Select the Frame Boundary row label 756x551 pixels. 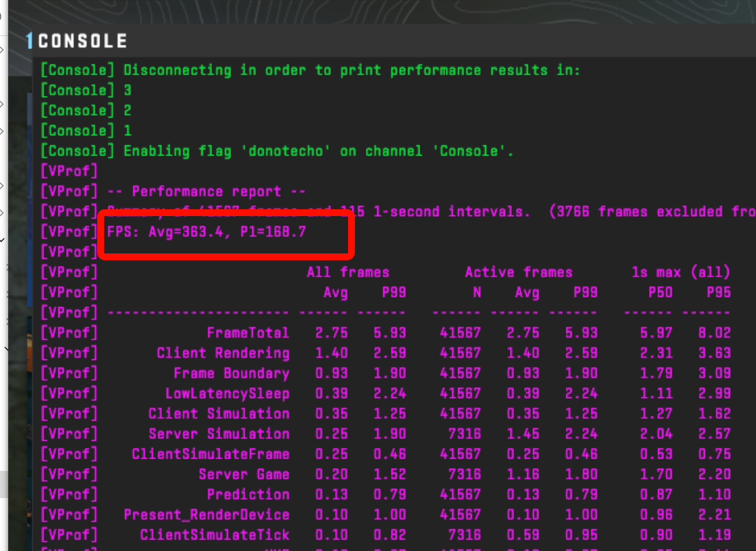(x=231, y=374)
